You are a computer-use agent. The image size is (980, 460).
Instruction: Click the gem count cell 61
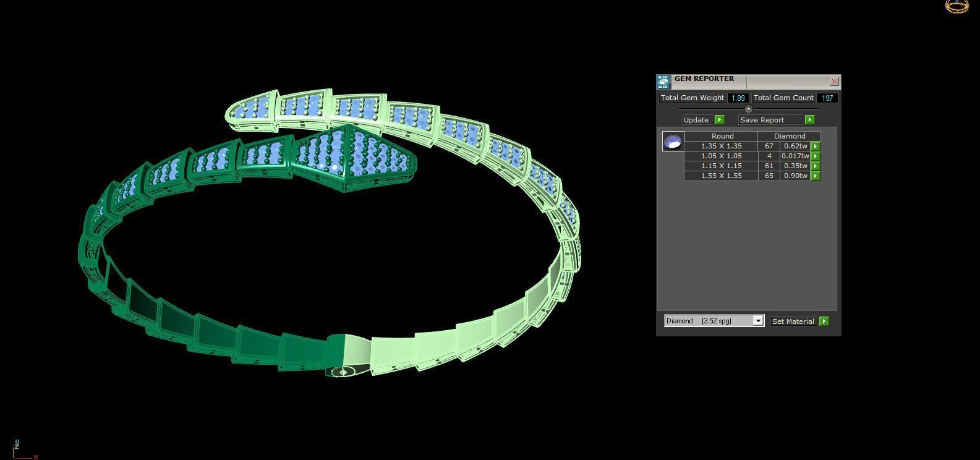[x=769, y=166]
